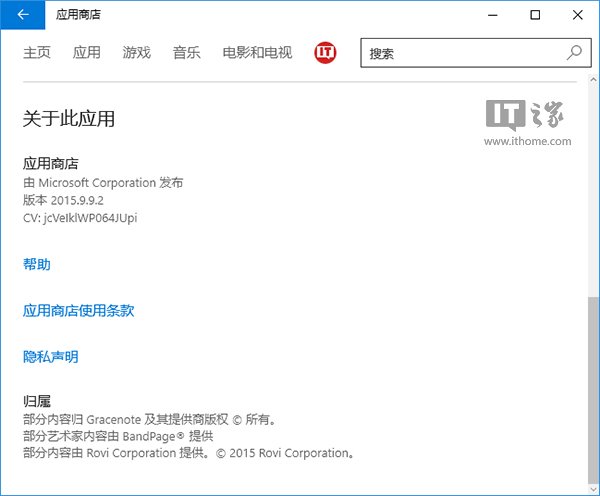The height and width of the screenshot is (496, 600).
Task: Open the 隐私声明 link
Action: [51, 357]
